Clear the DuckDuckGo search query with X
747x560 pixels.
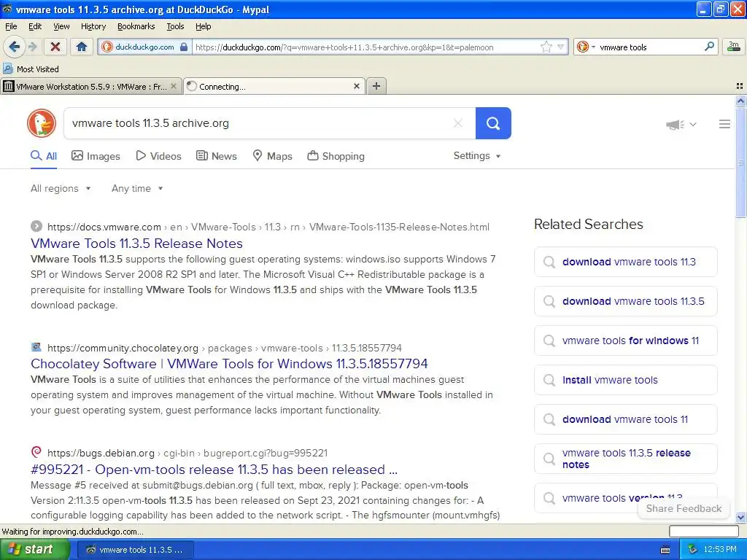(x=458, y=123)
